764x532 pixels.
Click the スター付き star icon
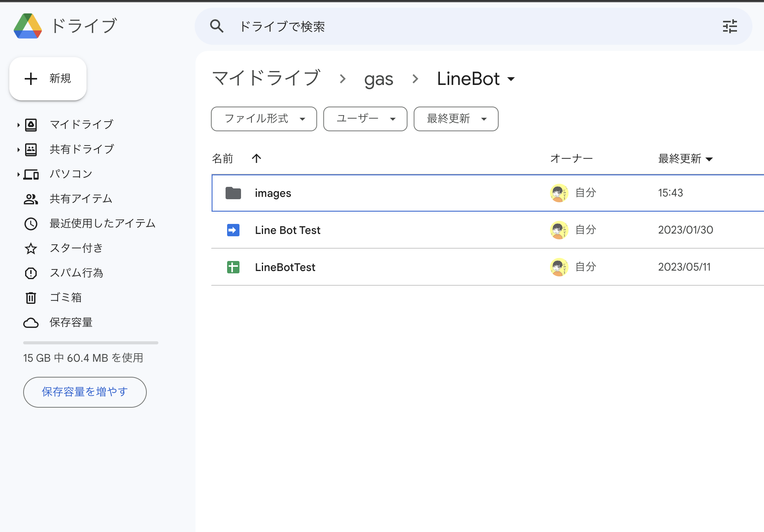[x=31, y=249]
